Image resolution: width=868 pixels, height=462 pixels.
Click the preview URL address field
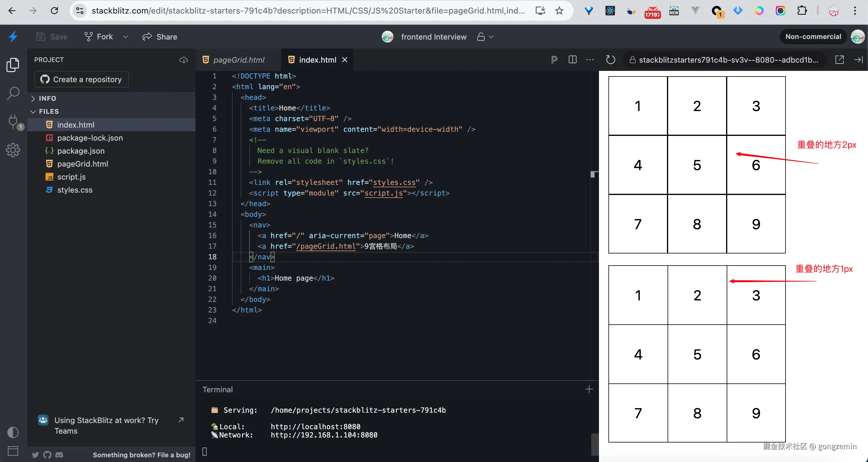[x=728, y=60]
